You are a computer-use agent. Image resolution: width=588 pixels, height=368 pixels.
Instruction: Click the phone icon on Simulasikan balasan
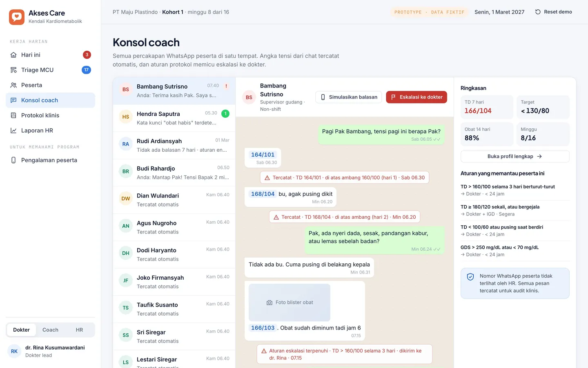click(323, 97)
